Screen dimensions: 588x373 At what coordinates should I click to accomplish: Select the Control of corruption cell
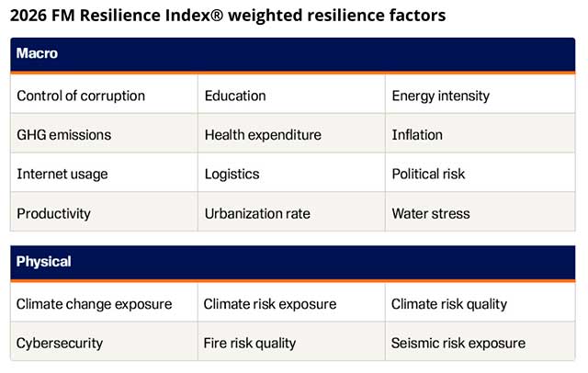(x=81, y=96)
